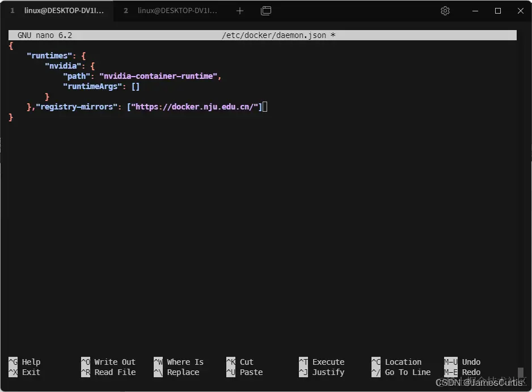The height and width of the screenshot is (392, 532).
Task: Click the "runtimeArgs" key text
Action: point(92,87)
